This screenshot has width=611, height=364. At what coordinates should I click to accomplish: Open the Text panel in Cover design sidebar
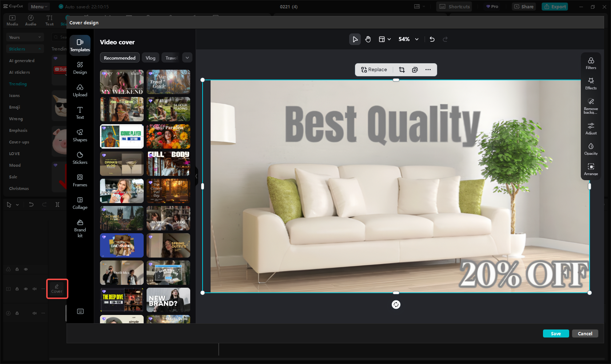[80, 113]
